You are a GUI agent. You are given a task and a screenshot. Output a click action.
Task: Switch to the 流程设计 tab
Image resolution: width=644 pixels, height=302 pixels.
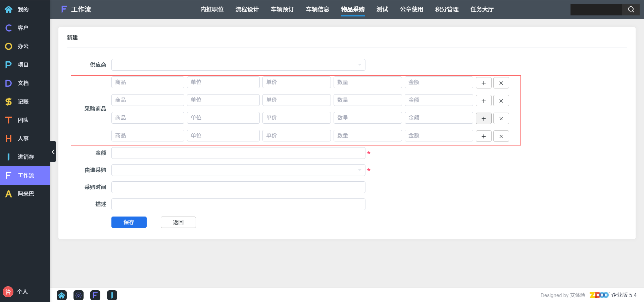coord(247,9)
